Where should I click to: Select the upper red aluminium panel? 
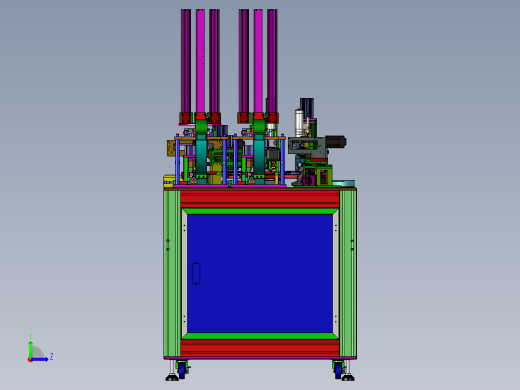260,199
